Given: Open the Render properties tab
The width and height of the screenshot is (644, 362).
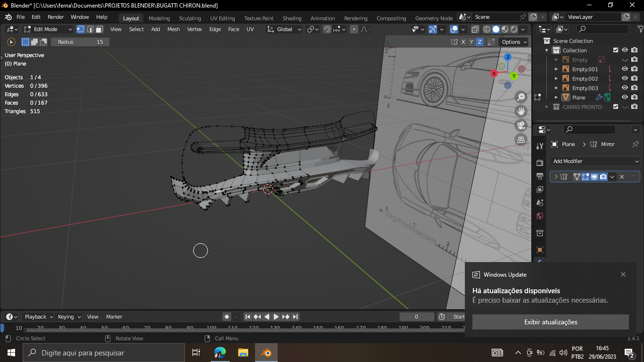Looking at the screenshot, I should coord(540,163).
